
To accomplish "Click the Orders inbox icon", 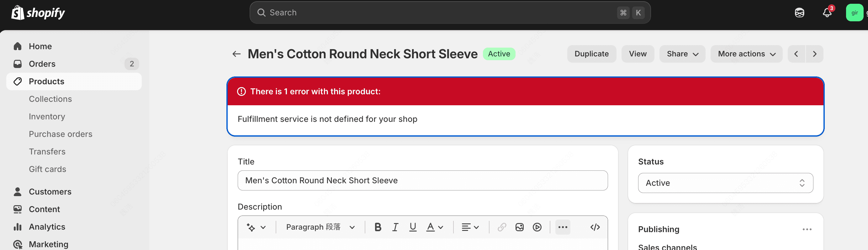I will click(18, 64).
